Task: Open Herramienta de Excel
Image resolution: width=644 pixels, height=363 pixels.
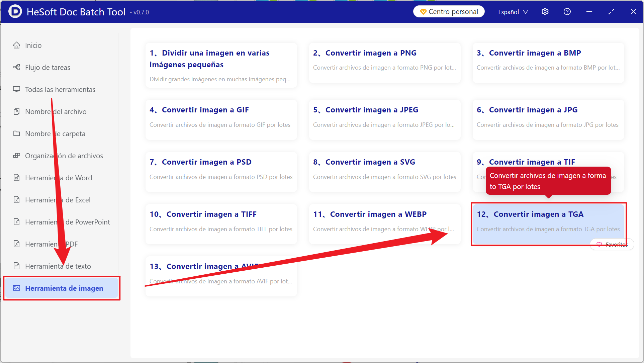Action: click(58, 200)
